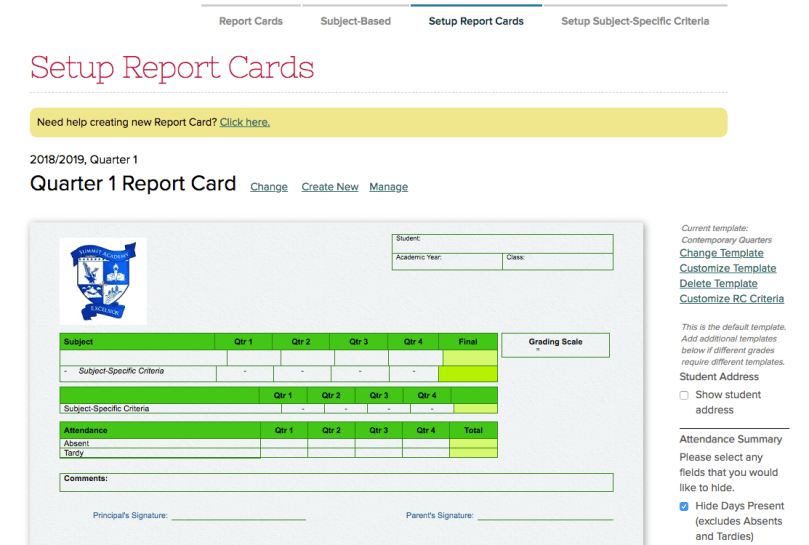Image resolution: width=809 pixels, height=545 pixels.
Task: Click the Quarter 1 Report Card heading
Action: click(133, 184)
